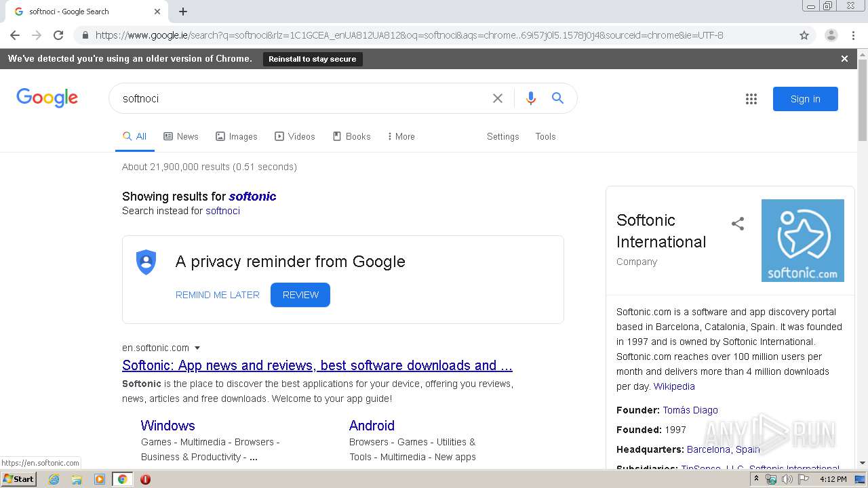The image size is (868, 488).
Task: Reload the current page
Action: click(x=58, y=35)
